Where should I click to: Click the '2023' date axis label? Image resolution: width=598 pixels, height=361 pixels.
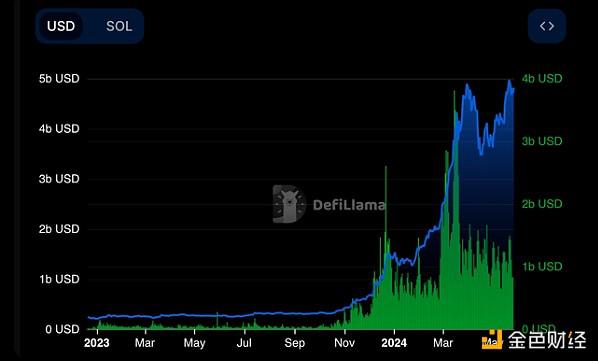pyautogui.click(x=97, y=343)
